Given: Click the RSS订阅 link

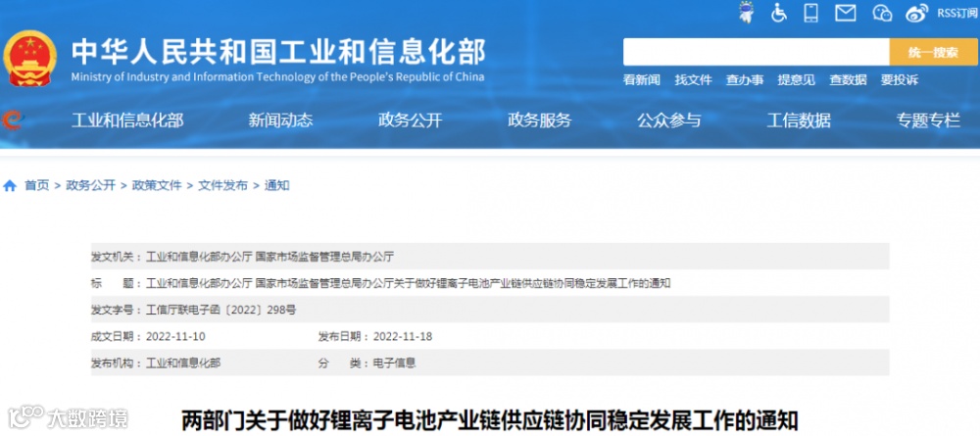Looking at the screenshot, I should tap(956, 13).
